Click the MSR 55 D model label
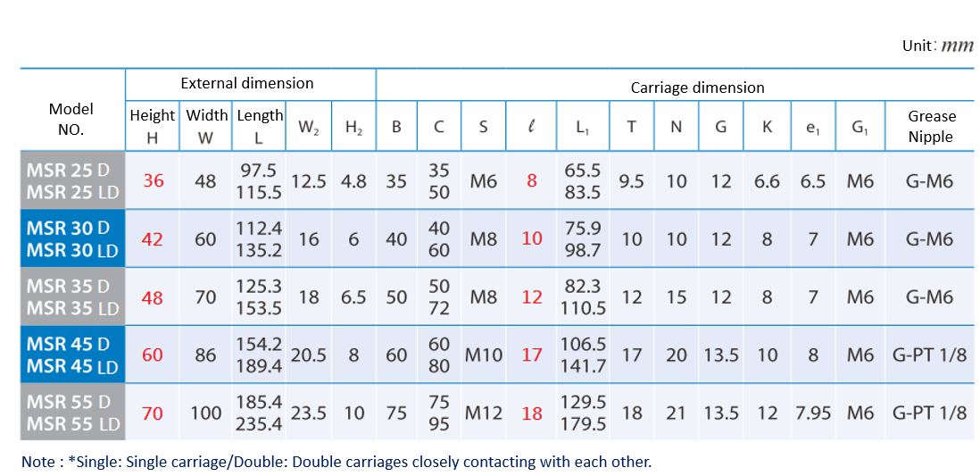 pos(68,402)
